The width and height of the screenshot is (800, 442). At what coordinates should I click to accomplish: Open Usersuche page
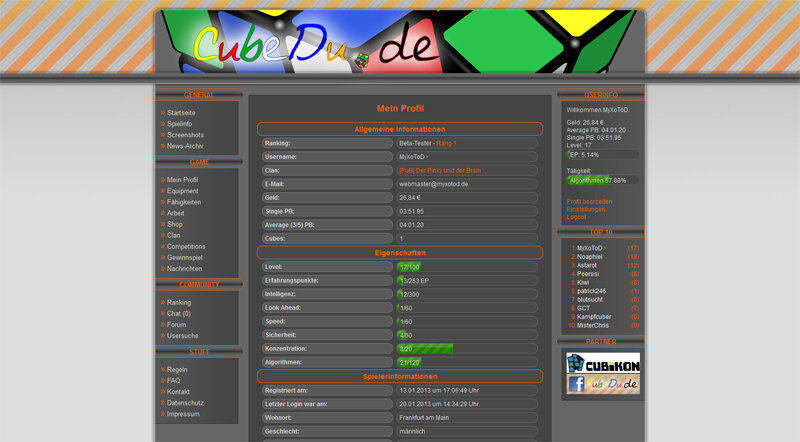tap(183, 336)
